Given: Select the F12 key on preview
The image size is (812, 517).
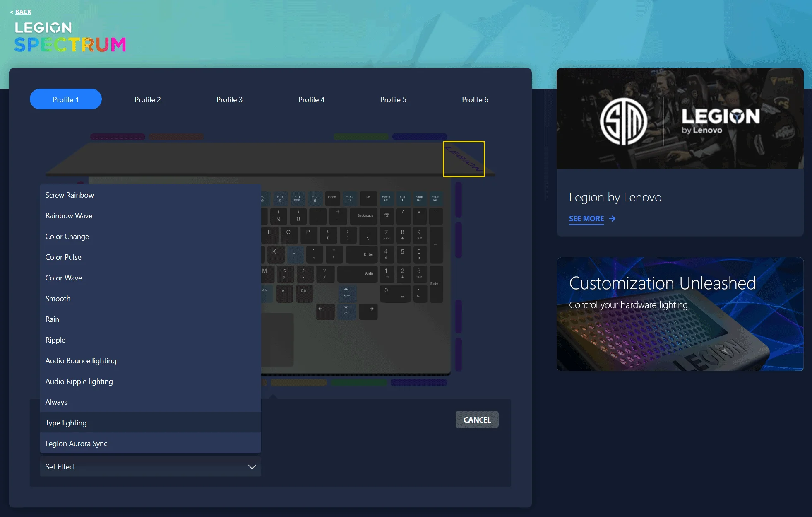Looking at the screenshot, I should tap(315, 199).
